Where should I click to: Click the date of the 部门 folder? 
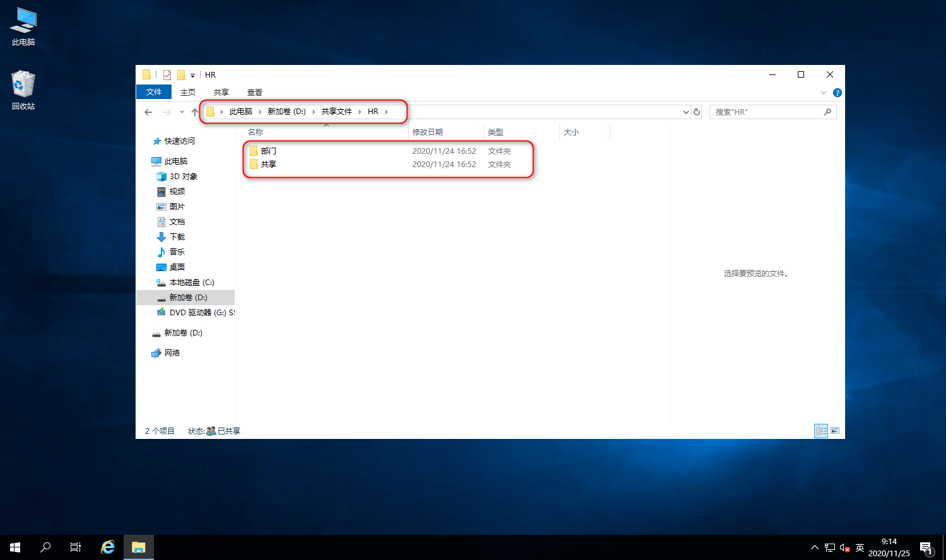point(444,151)
